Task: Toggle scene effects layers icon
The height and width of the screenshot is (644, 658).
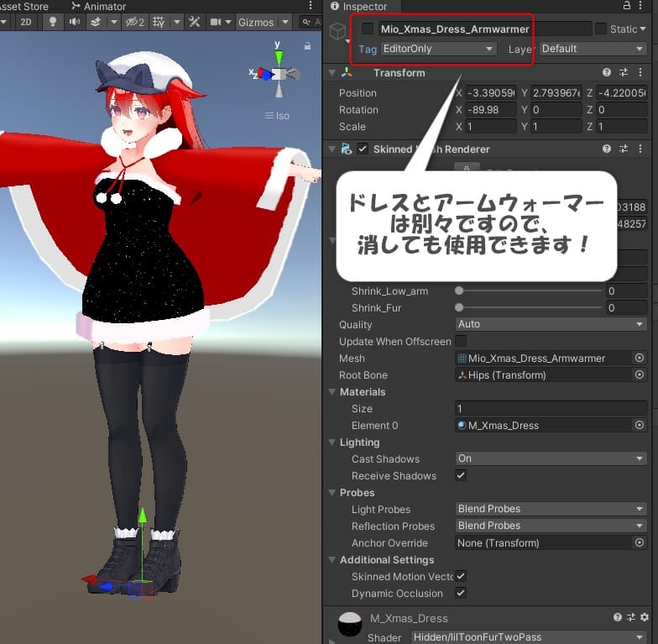Action: (96, 22)
